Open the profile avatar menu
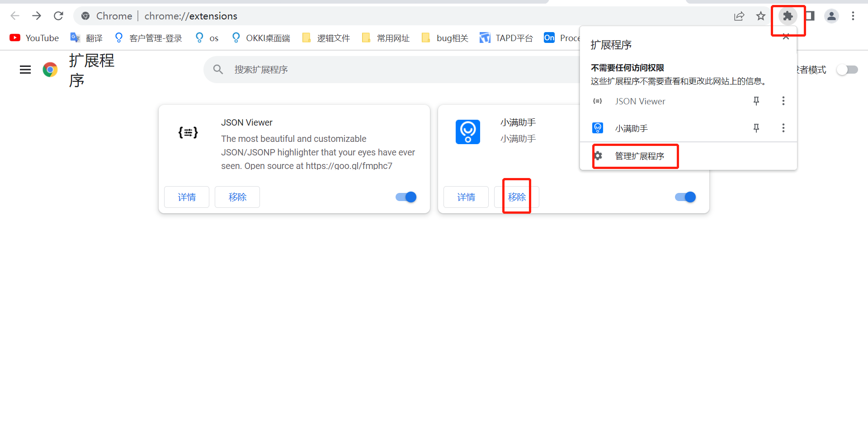Viewport: 868px width, 436px height. (x=831, y=16)
